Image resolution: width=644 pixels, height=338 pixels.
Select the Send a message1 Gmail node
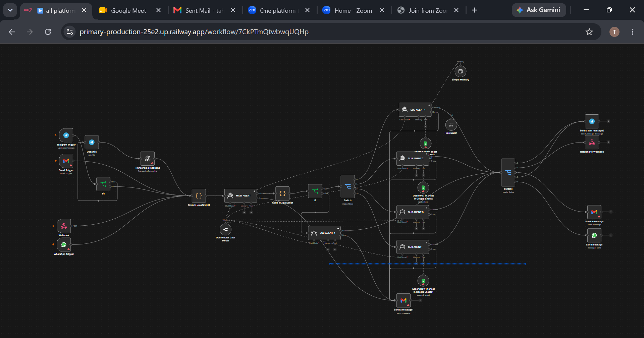[404, 300]
